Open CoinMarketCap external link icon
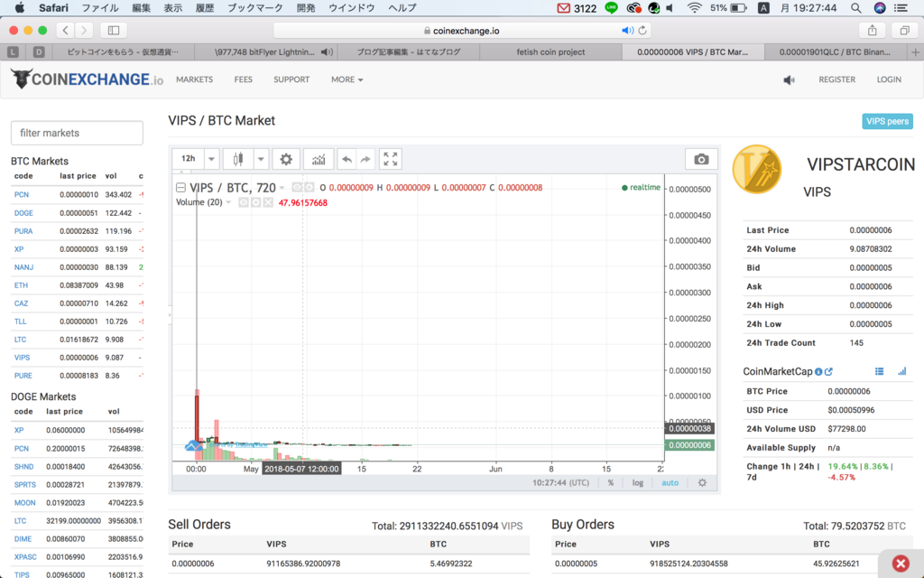Screen dimensions: 924x578 [828, 371]
